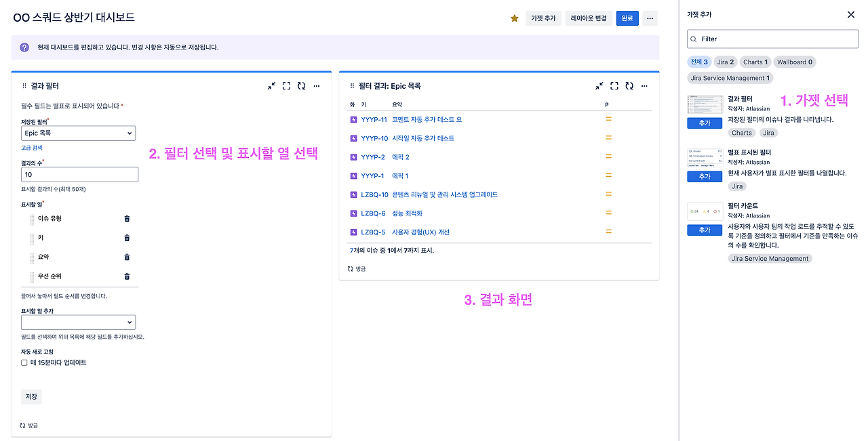Open more options menu on 필터 결과 gadget
Image resolution: width=868 pixels, height=441 pixels.
644,86
